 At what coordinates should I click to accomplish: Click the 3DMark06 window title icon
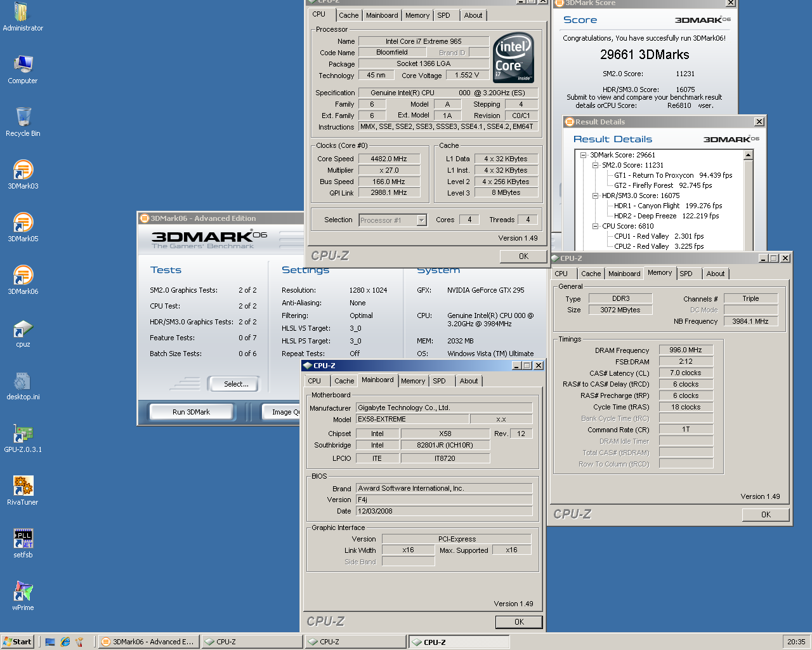(145, 218)
